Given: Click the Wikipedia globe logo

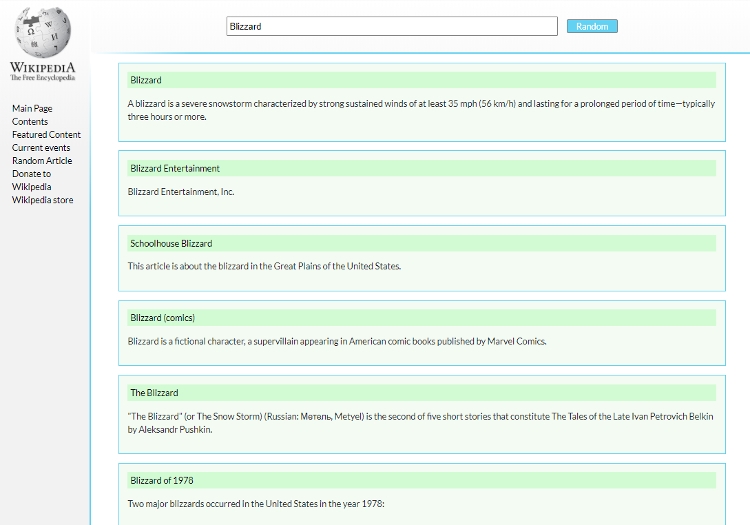Looking at the screenshot, I should [43, 32].
